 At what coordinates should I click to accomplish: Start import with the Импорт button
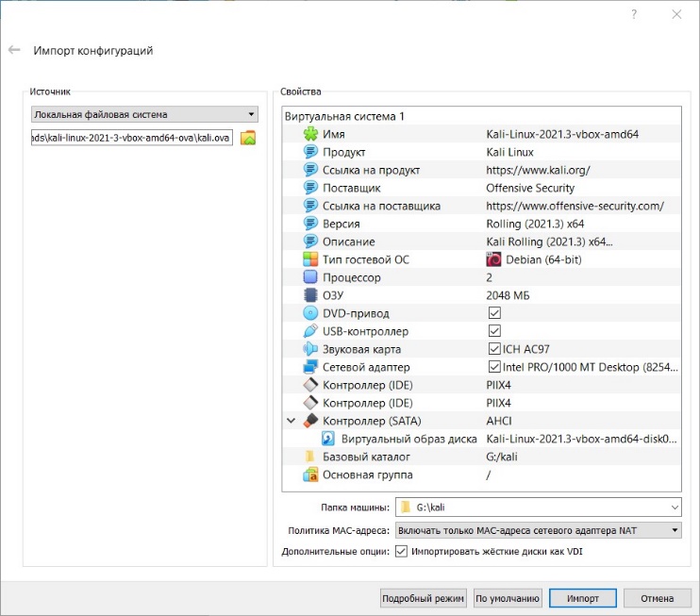pos(583,598)
